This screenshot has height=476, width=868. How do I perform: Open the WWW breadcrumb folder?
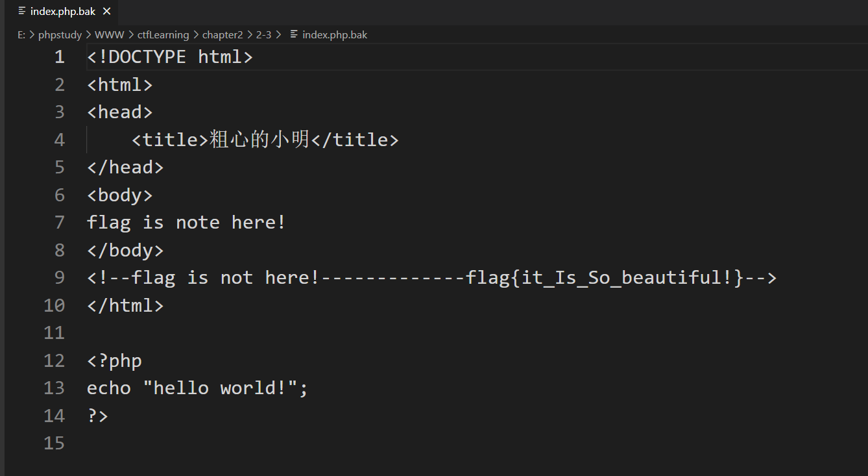(110, 35)
